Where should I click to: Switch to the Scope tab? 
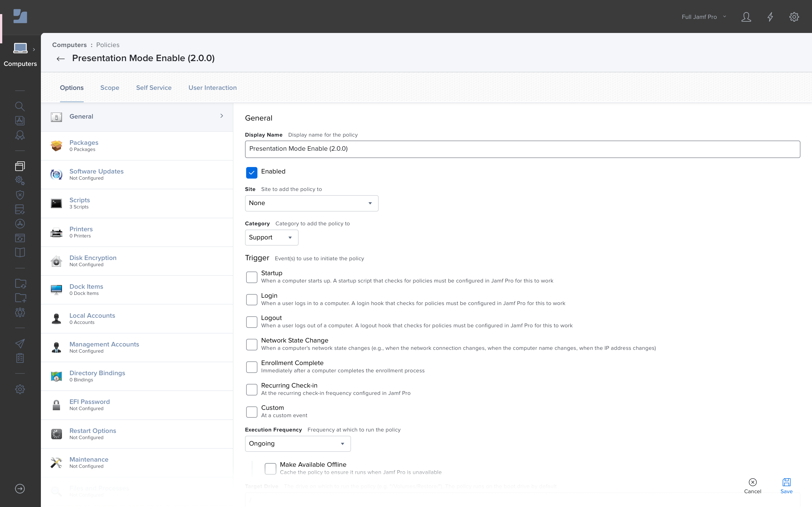point(110,88)
